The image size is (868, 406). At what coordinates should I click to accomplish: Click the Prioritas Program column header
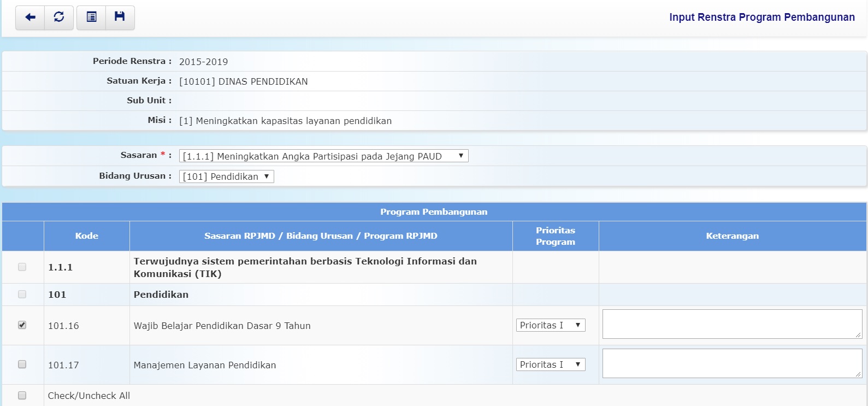[x=556, y=236]
